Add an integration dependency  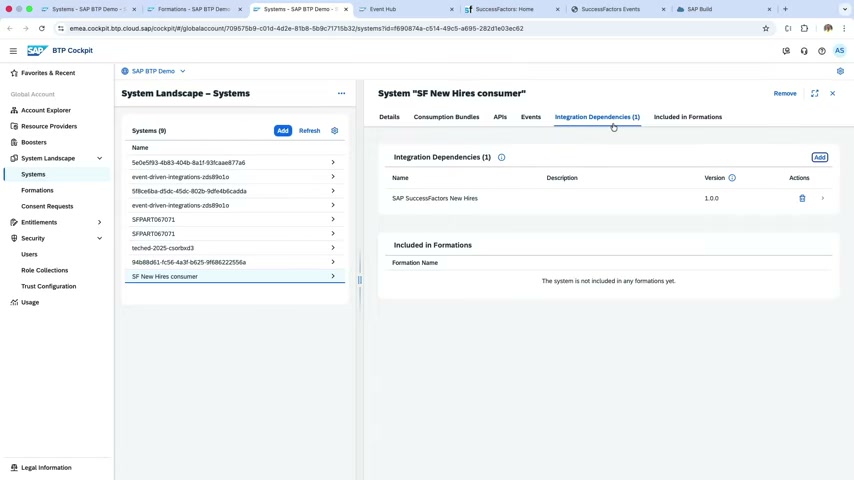click(x=819, y=157)
